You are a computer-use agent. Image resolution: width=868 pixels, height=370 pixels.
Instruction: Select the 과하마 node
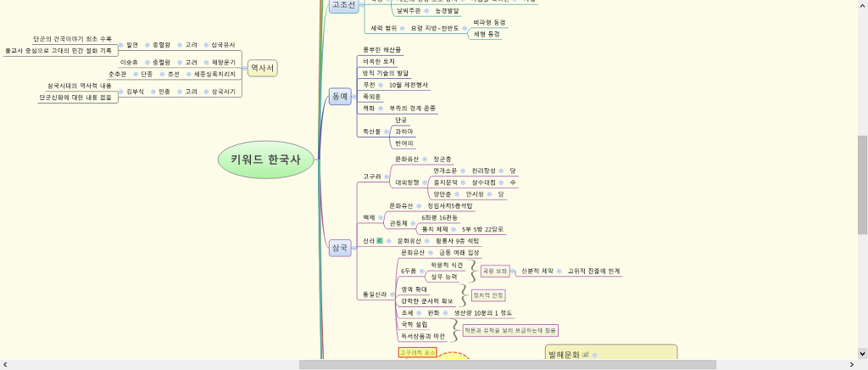click(404, 132)
